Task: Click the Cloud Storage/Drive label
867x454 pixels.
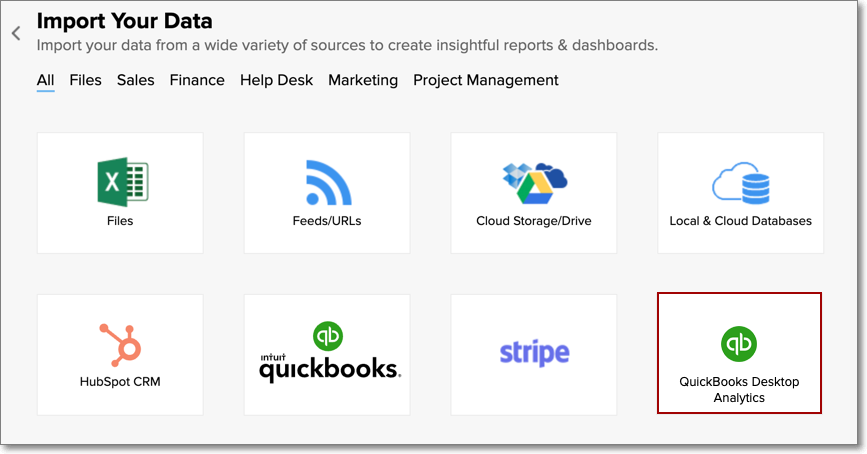Action: tap(534, 221)
